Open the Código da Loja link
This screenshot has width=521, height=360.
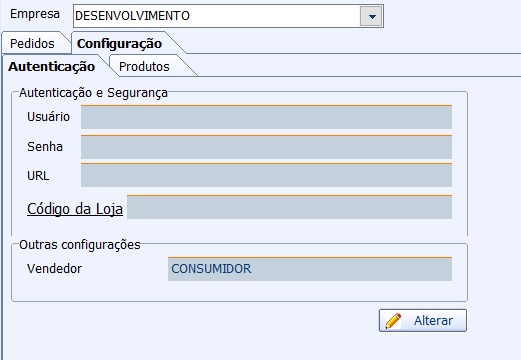tap(75, 209)
